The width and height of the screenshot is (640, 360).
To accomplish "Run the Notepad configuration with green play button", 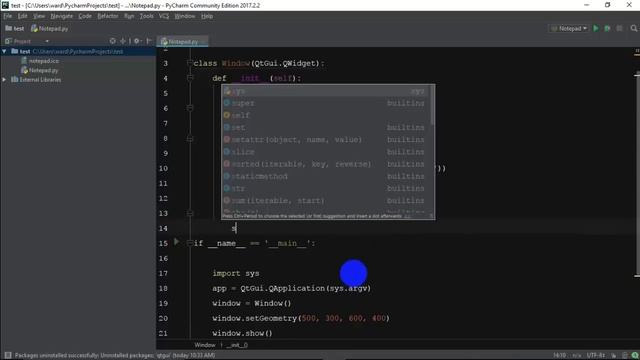I will 596,28.
